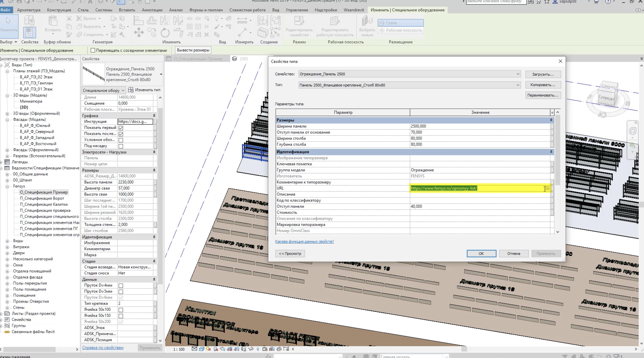The width and height of the screenshot is (644, 358).
Task: Click the Rotate tool icon
Action: (165, 33)
